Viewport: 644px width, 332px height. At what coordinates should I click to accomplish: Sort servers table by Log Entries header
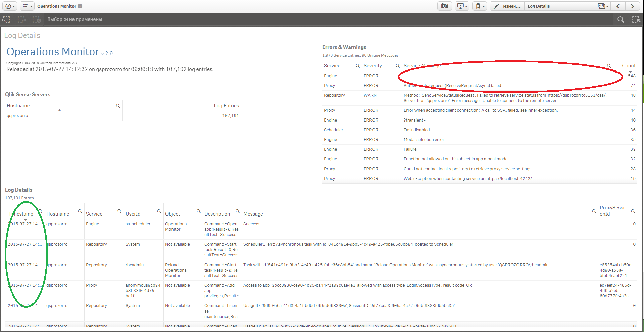pos(227,106)
